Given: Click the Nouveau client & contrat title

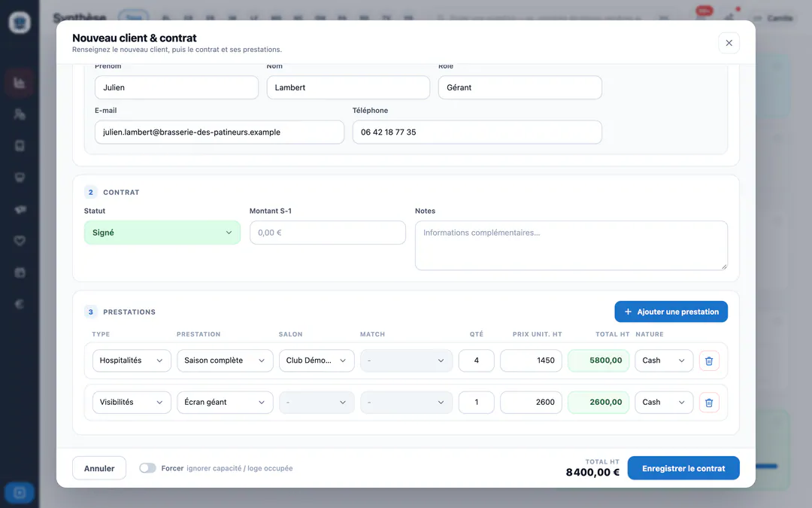Looking at the screenshot, I should coord(135,38).
